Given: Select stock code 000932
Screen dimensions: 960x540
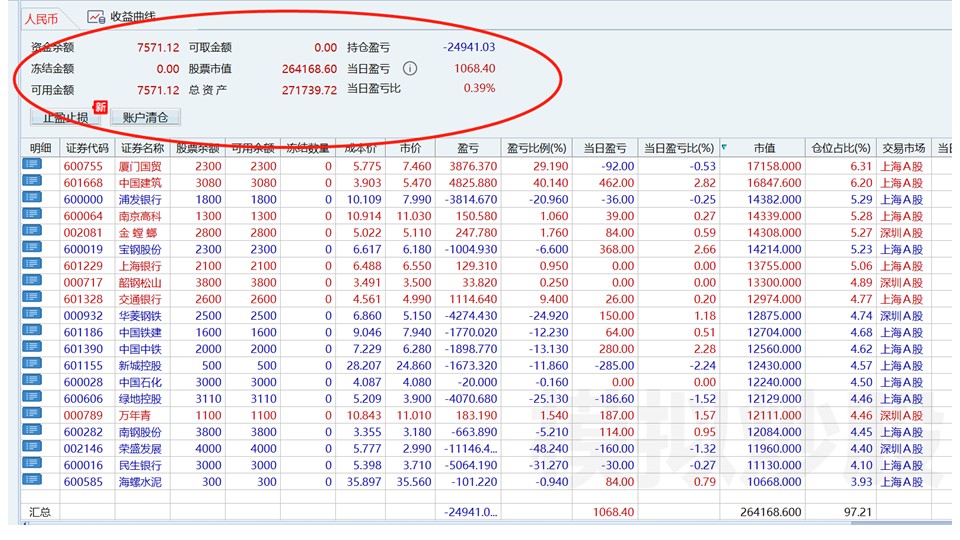Looking at the screenshot, I should point(83,315).
